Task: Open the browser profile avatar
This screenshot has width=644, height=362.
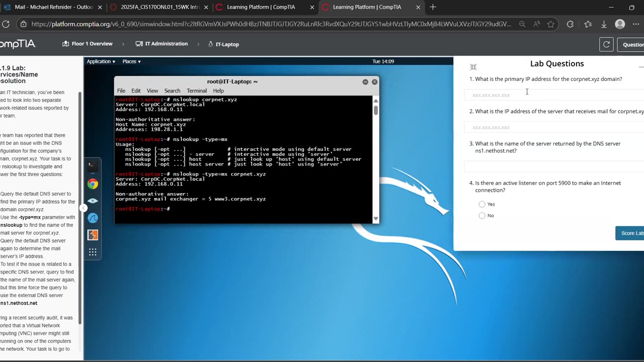Action: coord(620,24)
